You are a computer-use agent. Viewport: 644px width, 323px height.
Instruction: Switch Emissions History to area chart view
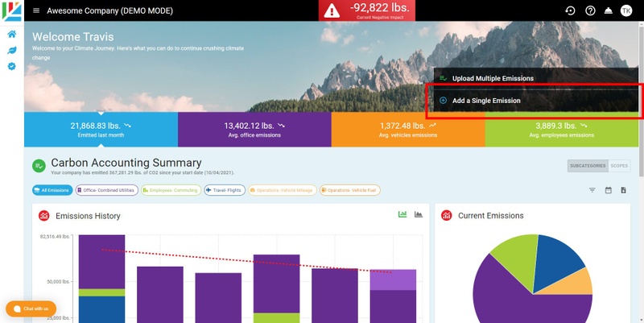419,214
